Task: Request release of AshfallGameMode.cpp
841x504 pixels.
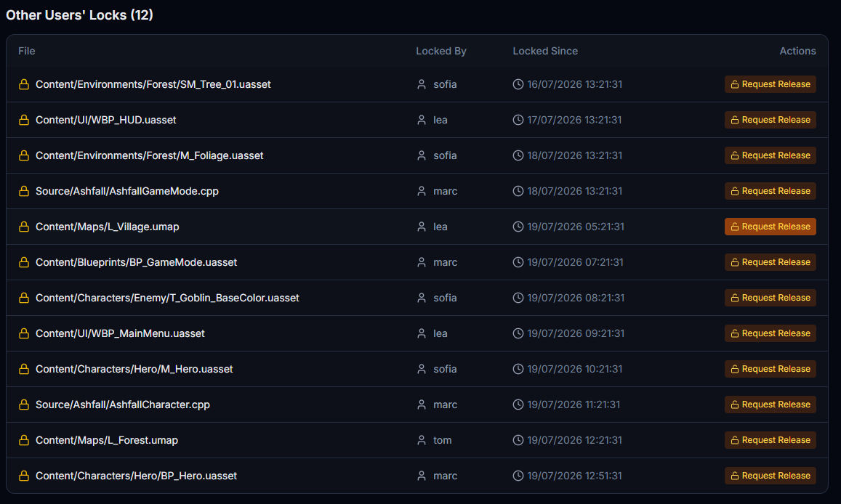Action: coord(770,191)
